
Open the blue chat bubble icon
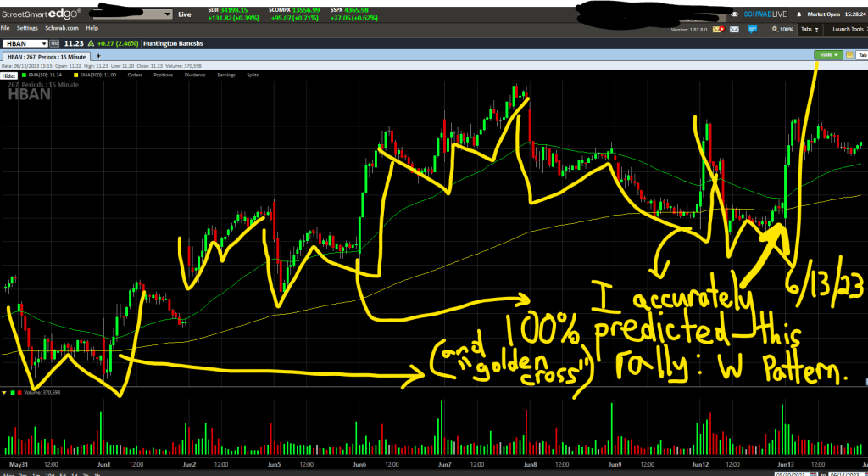coord(754,29)
